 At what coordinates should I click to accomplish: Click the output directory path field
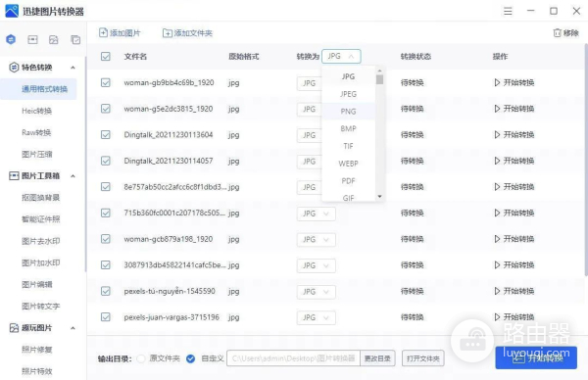(x=293, y=358)
